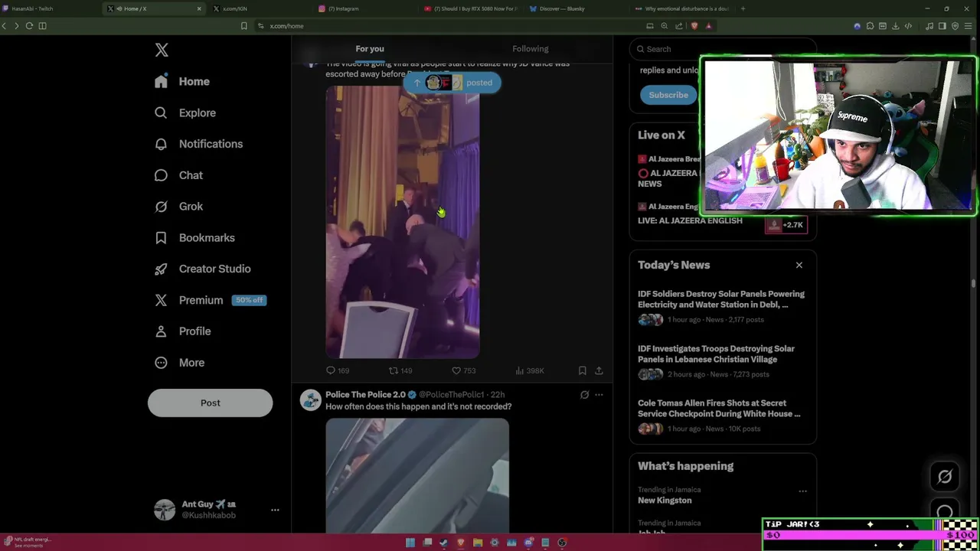Viewport: 980px width, 551px height.
Task: Open the Brave browser taskbar icon
Action: tap(461, 543)
